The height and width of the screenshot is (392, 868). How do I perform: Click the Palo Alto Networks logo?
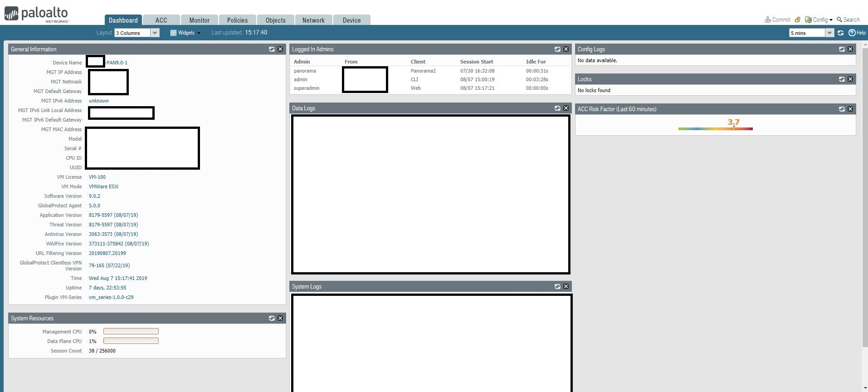point(37,14)
